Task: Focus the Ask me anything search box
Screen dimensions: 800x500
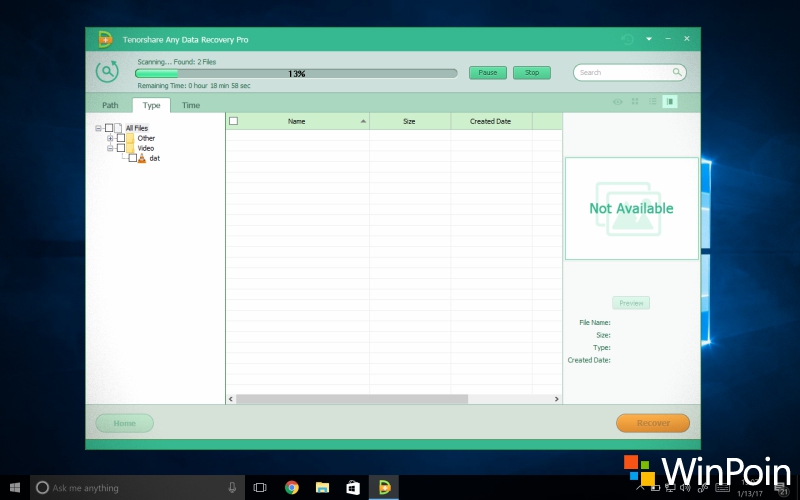Action: coord(138,488)
